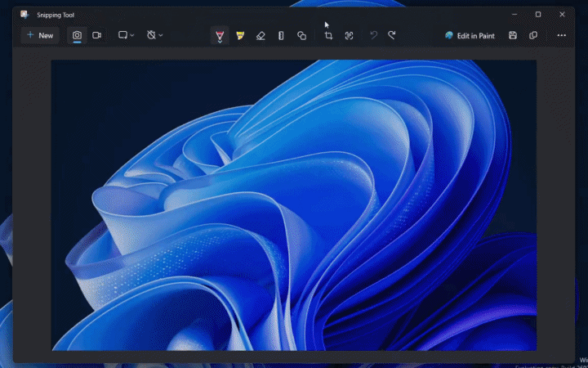Click the captured wallpaper screenshot canvas

tap(294, 204)
